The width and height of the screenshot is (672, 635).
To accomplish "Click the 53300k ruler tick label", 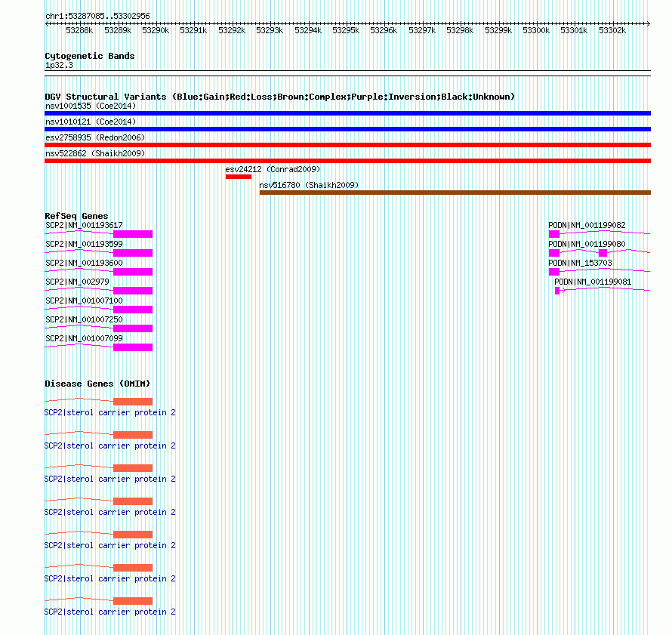I will [536, 30].
